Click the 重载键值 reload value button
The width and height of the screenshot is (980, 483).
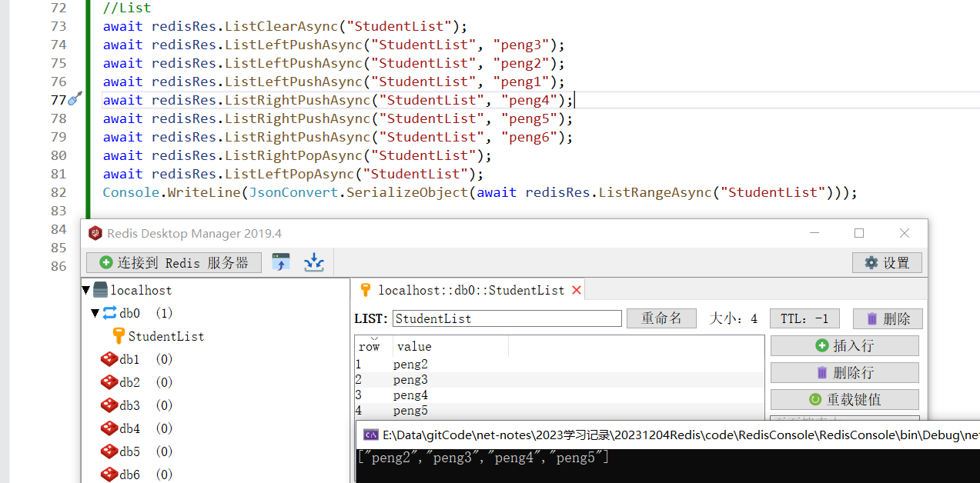click(845, 399)
